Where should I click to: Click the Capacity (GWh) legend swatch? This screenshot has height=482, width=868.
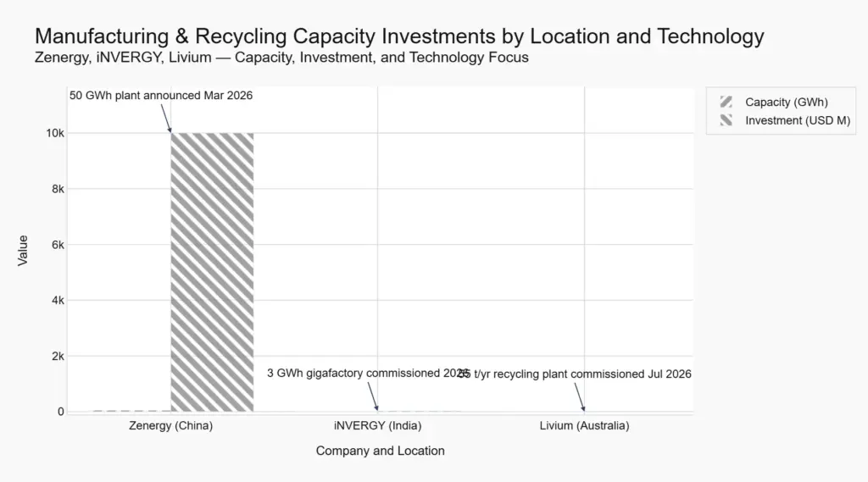pyautogui.click(x=726, y=102)
